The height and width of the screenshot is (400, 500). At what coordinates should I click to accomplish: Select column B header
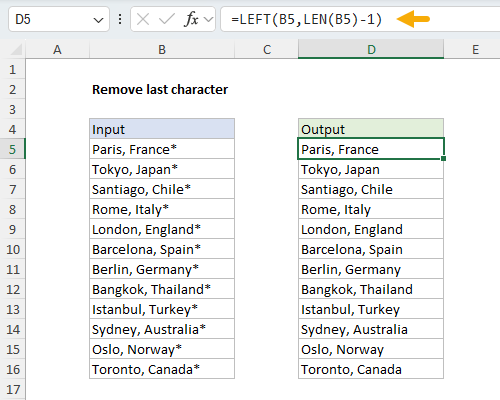pyautogui.click(x=162, y=49)
